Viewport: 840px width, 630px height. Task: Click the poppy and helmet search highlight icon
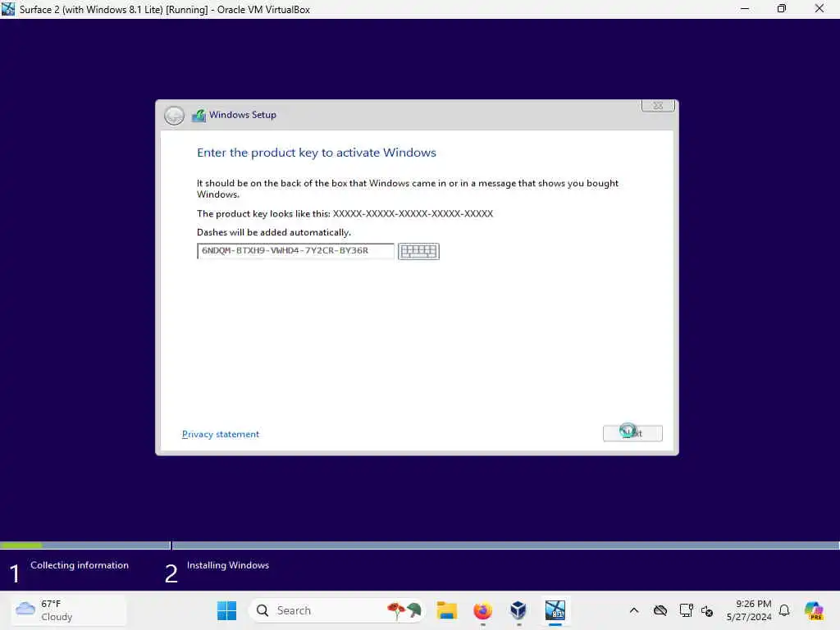coord(404,610)
